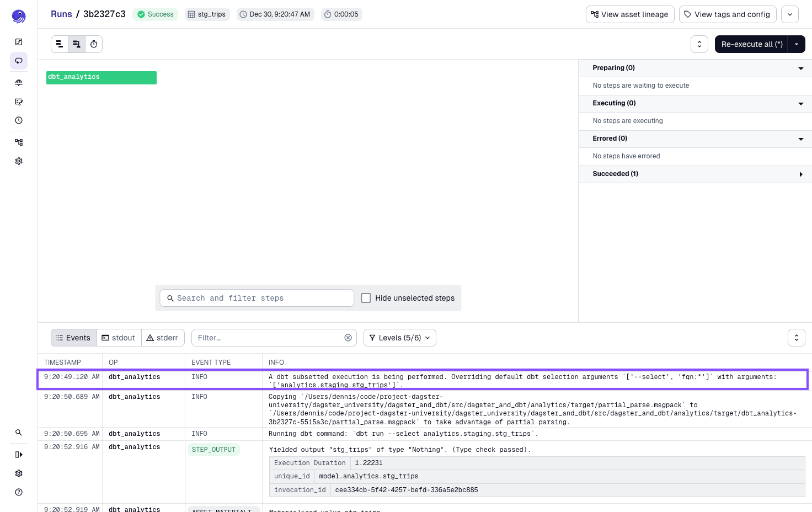Open the schedules clock icon in sidebar
This screenshot has height=512, width=812.
18,120
